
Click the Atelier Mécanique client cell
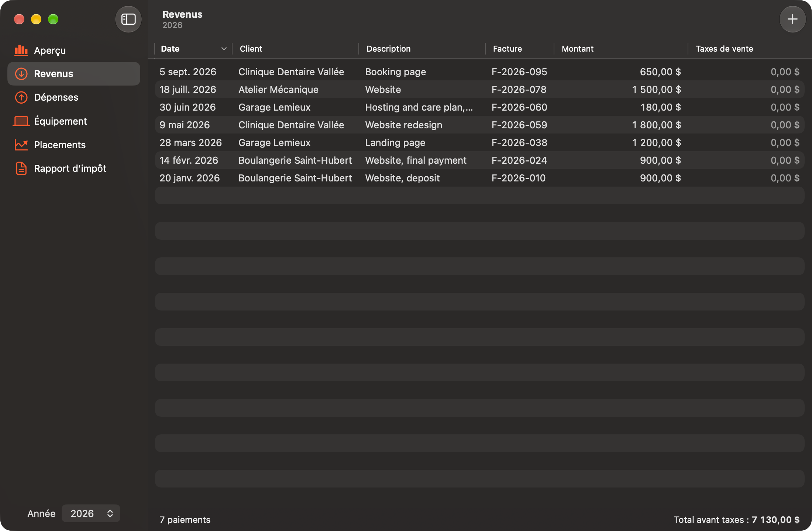coord(278,90)
